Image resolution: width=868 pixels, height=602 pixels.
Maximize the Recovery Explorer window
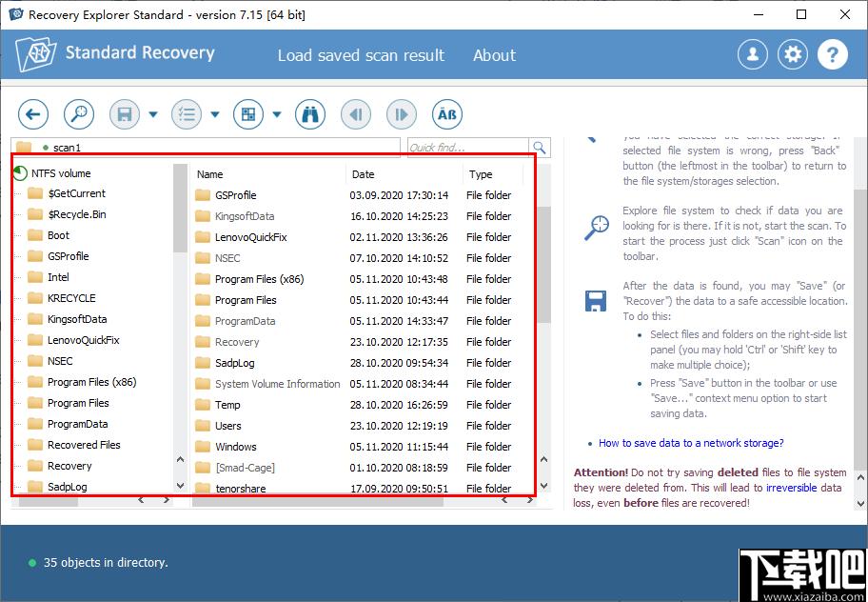[x=801, y=14]
